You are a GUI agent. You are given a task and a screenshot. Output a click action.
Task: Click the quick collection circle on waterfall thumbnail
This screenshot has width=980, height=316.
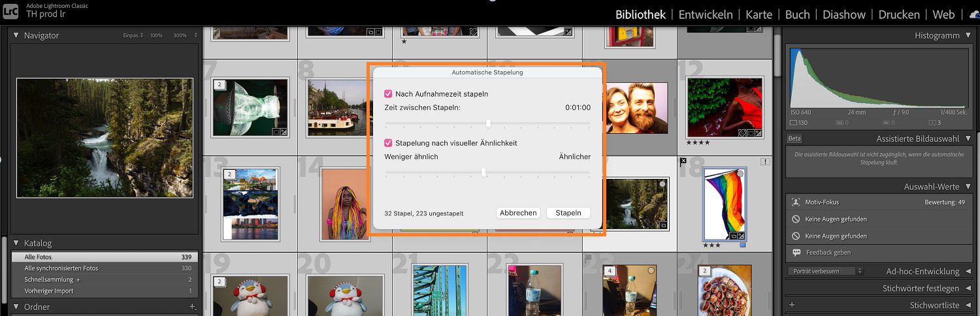tap(662, 185)
